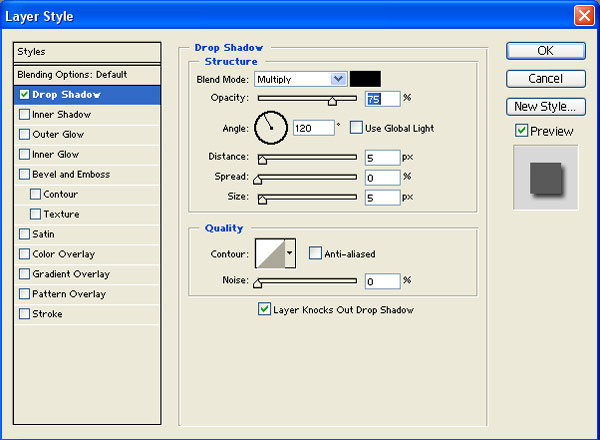Enable the Inner Shadow checkbox
This screenshot has width=600, height=440.
[x=24, y=115]
